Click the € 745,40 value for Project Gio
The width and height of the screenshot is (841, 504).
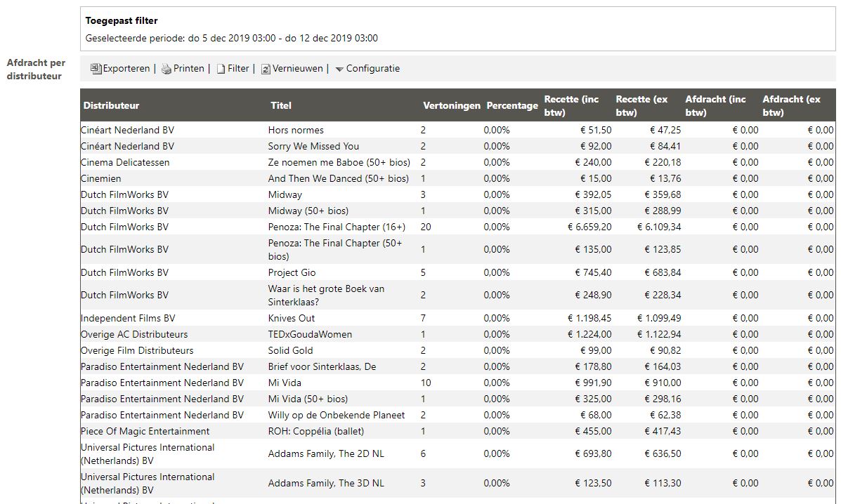point(593,272)
